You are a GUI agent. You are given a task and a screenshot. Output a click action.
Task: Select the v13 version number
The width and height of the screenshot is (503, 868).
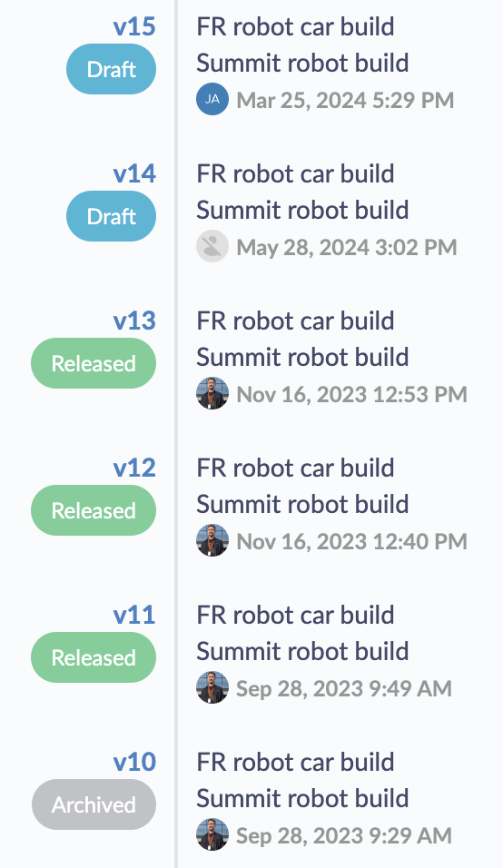click(134, 321)
